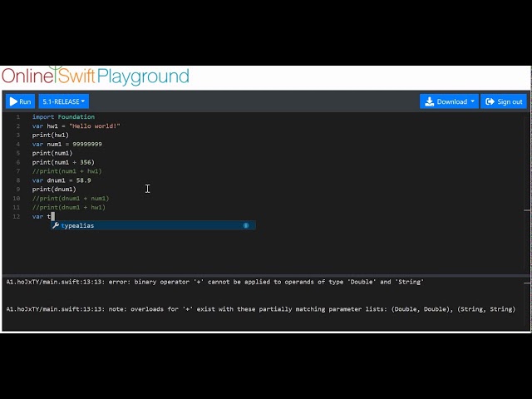Place cursor on line 'import Foundation'
This screenshot has width=532, height=399.
point(63,116)
